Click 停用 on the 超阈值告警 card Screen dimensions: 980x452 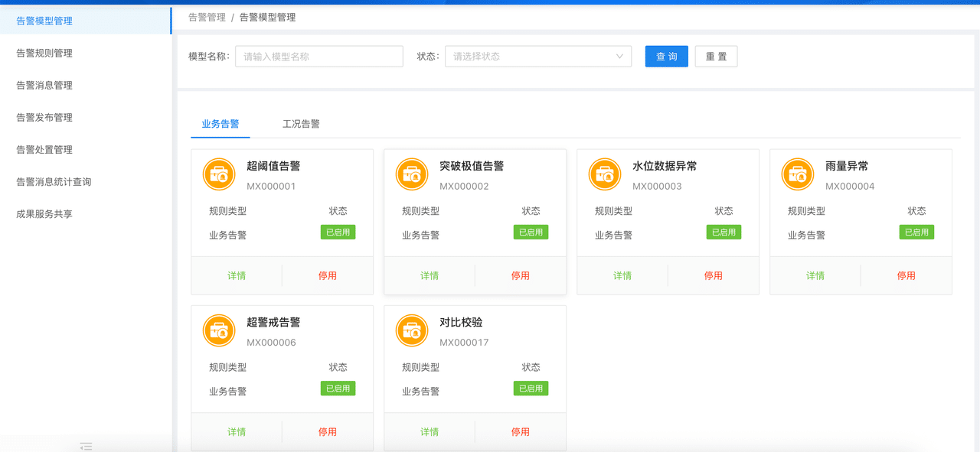coord(328,275)
